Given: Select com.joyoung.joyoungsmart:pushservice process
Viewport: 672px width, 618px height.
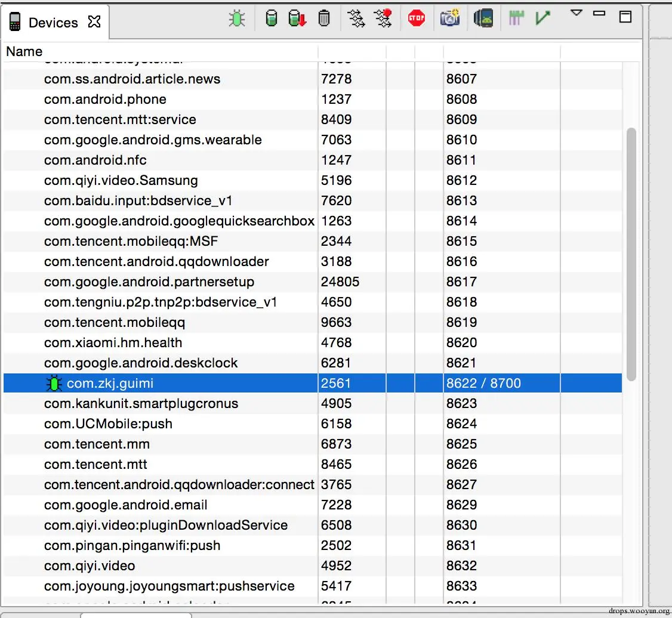Looking at the screenshot, I should (x=313, y=585).
